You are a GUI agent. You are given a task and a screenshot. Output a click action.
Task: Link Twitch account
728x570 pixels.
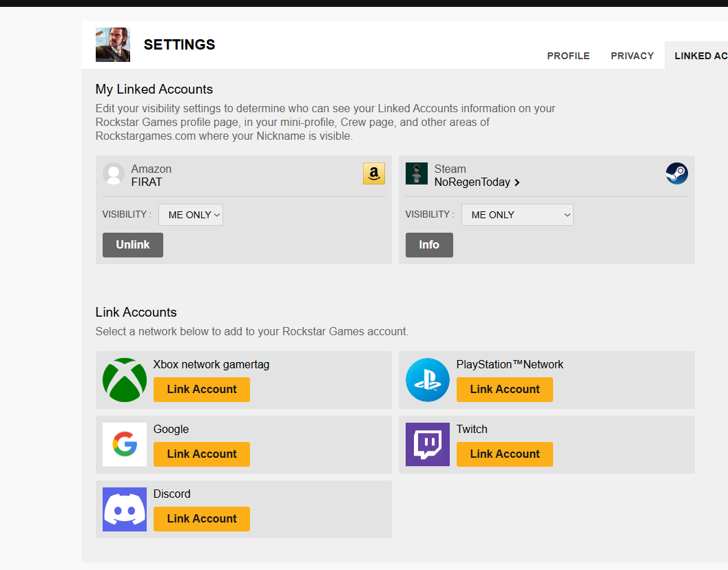[x=505, y=454]
